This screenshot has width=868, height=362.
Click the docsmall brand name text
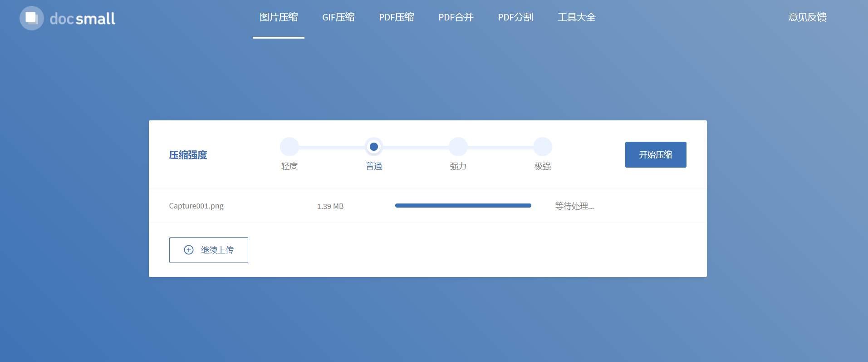point(82,19)
